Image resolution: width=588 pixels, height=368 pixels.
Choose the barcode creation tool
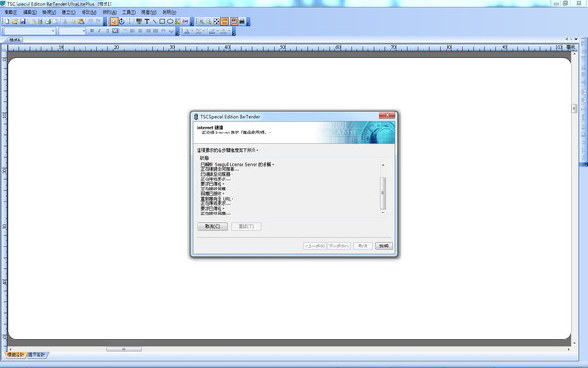pyautogui.click(x=139, y=22)
